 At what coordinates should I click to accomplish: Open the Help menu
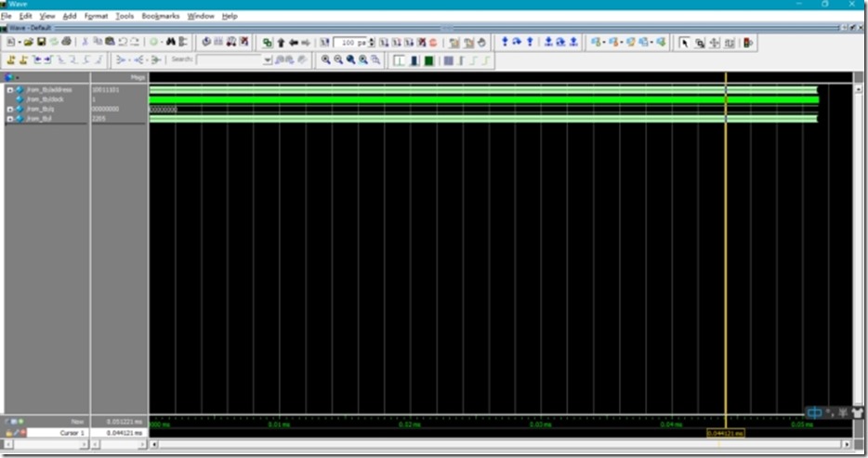tap(230, 16)
